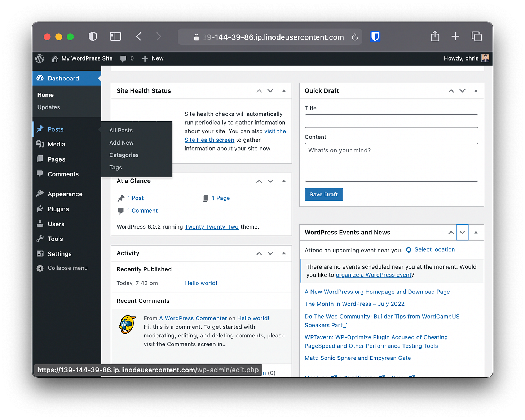Collapse the Quick Draft panel
Image resolution: width=525 pixels, height=420 pixels.
click(476, 91)
